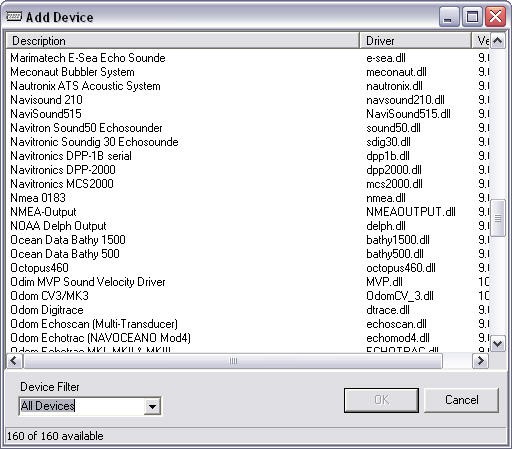Click the vertical scrollbar down arrow
The width and height of the screenshot is (512, 449).
pos(498,343)
